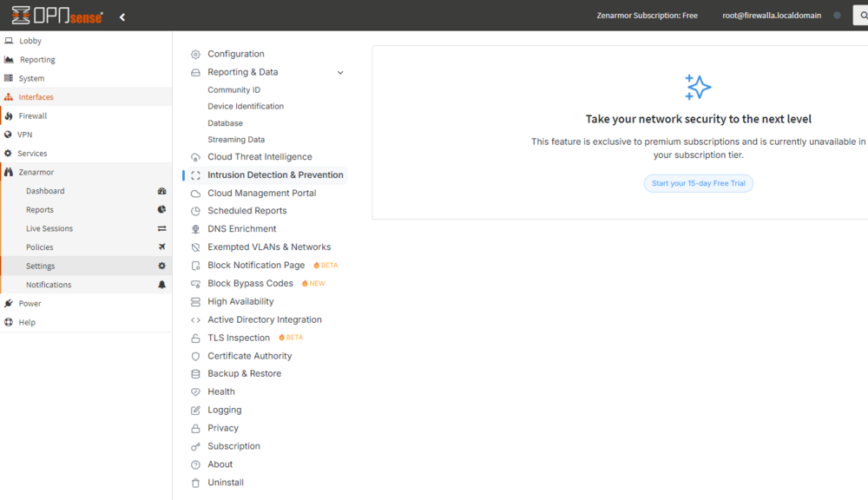Click the NEW badge beside Block Bypass Codes
The image size is (868, 500).
313,284
